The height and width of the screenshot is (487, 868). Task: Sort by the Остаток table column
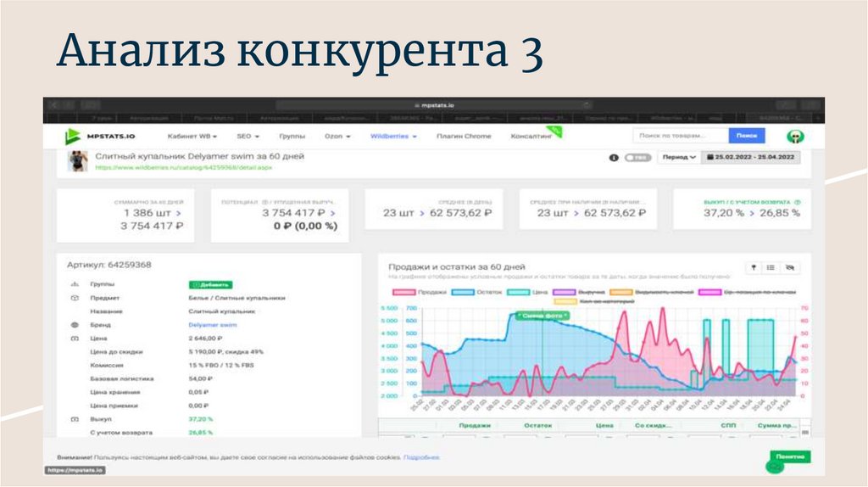(x=538, y=426)
